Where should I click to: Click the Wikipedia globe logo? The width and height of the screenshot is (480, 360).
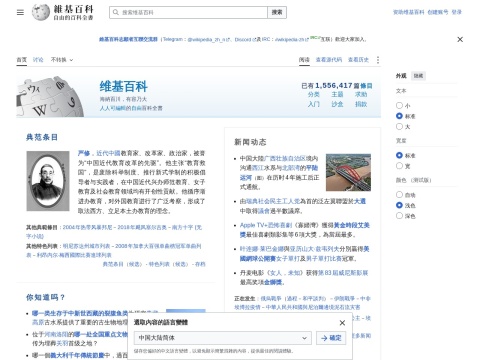(40, 12)
